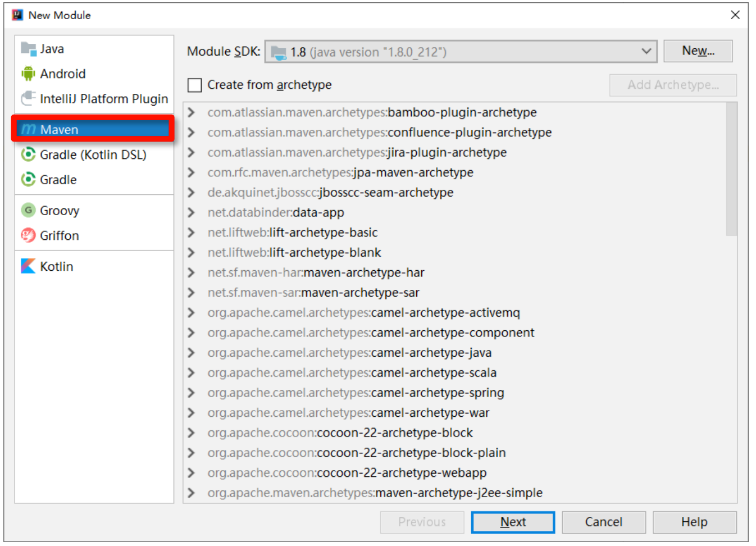
Task: Choose Gradle (Kotlin DSL) module type
Action: 94,154
